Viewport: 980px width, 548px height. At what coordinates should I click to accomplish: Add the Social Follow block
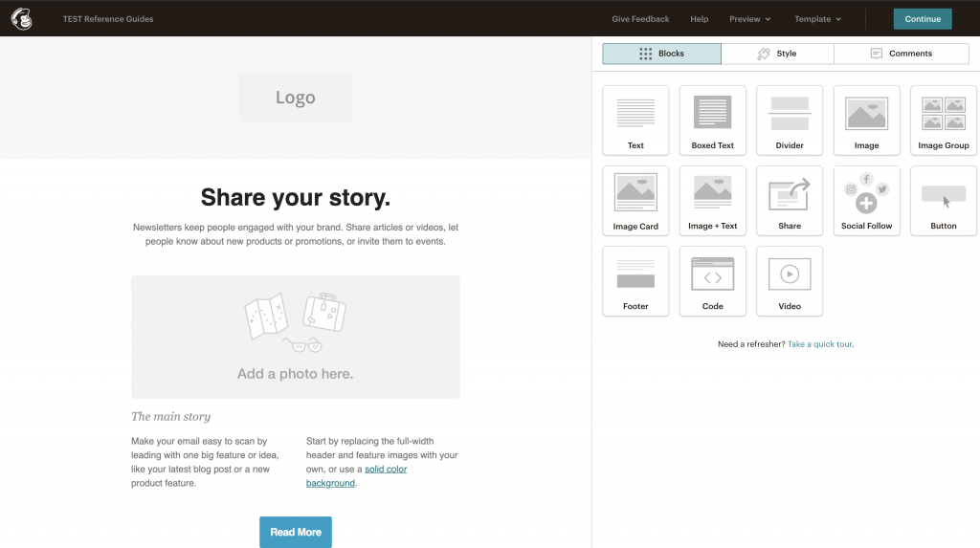point(866,201)
